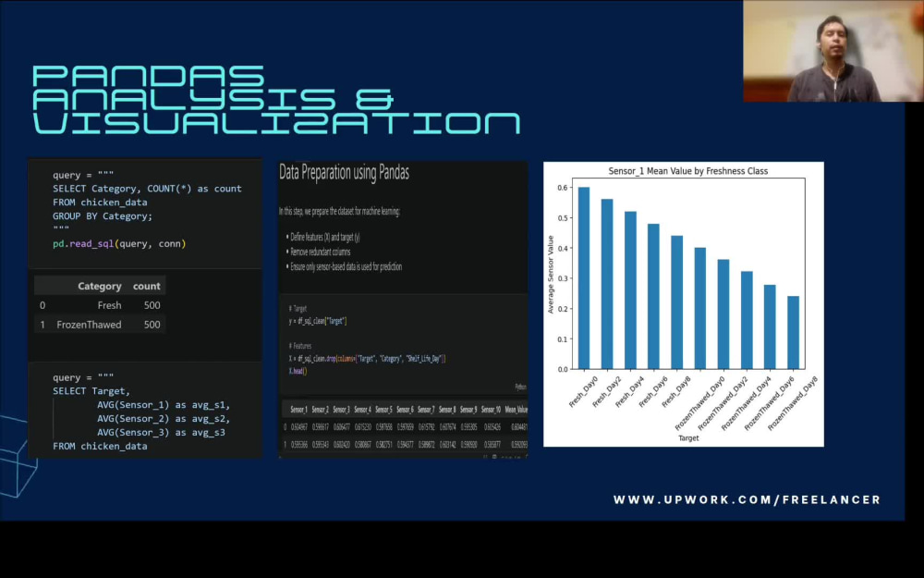Click the 'FrozenThawed' cell in the result table
The height and width of the screenshot is (578, 924).
coord(89,325)
